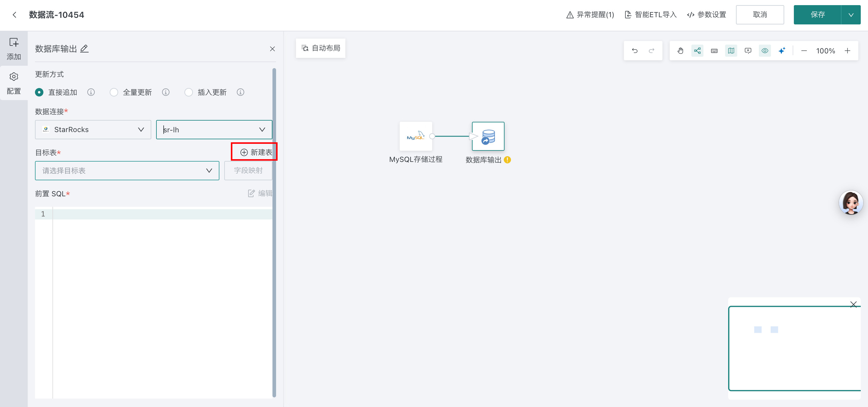
Task: Click zoom in plus button
Action: [x=847, y=51]
